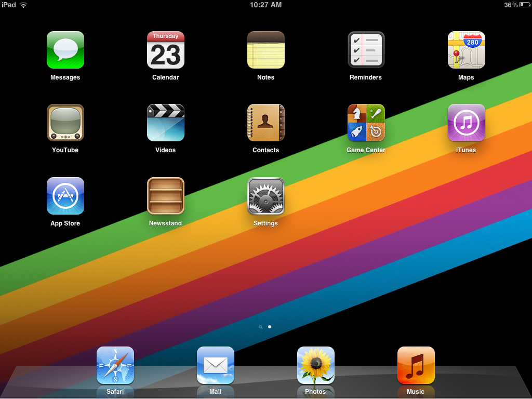532x399 pixels.
Task: Open Photos with the sunflower icon
Action: (x=315, y=365)
